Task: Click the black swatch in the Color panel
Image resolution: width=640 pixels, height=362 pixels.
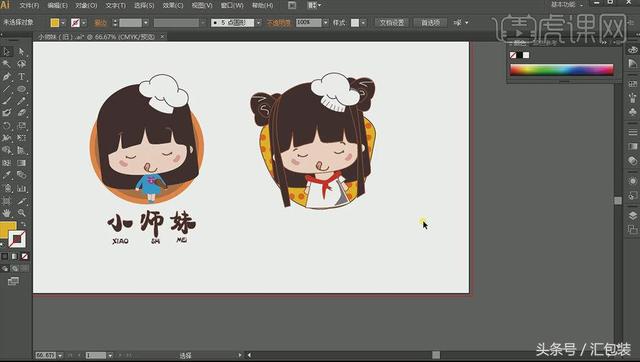Action: (520, 55)
